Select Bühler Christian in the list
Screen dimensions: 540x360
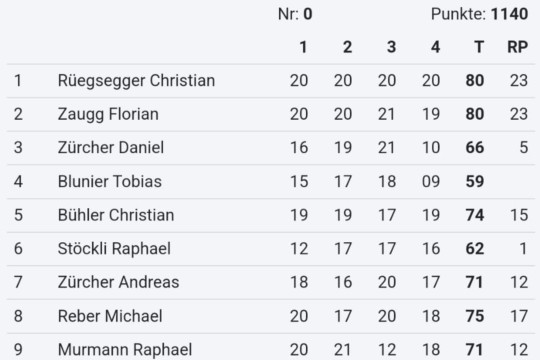pyautogui.click(x=271, y=215)
